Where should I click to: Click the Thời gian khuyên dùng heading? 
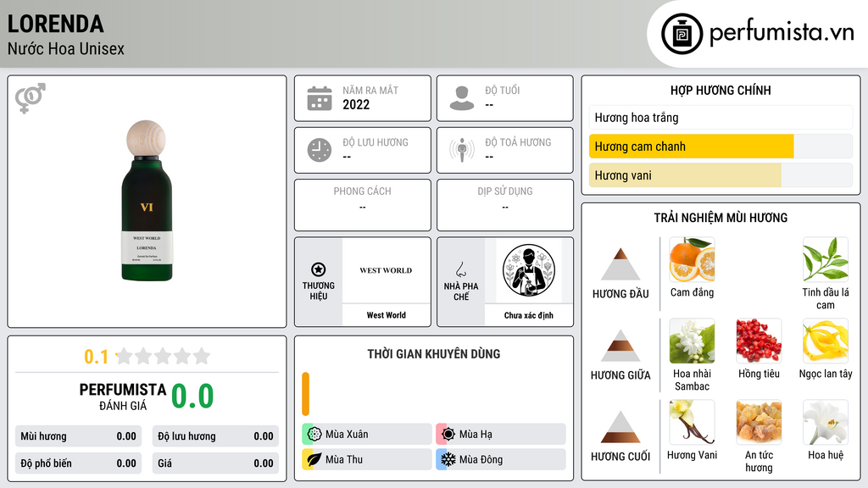434,354
